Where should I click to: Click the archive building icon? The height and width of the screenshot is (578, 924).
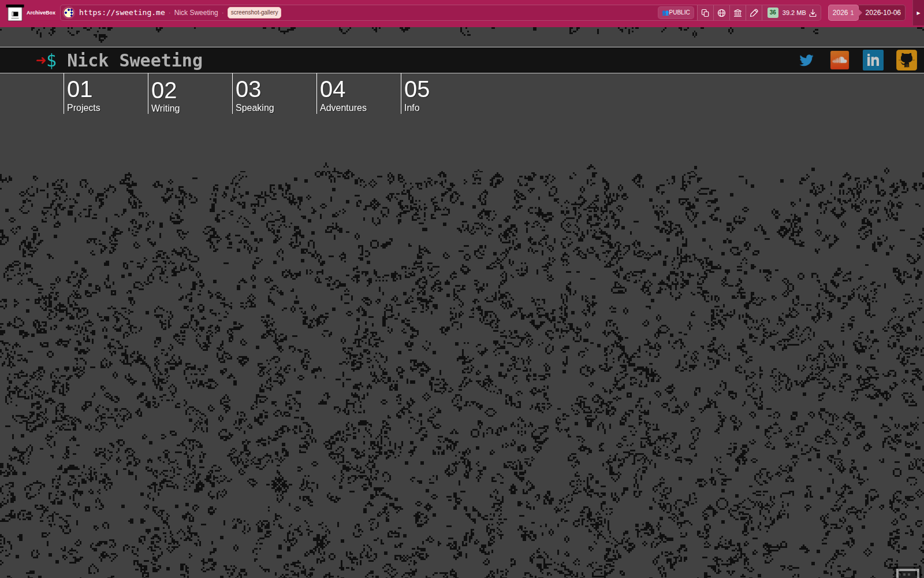pyautogui.click(x=737, y=13)
